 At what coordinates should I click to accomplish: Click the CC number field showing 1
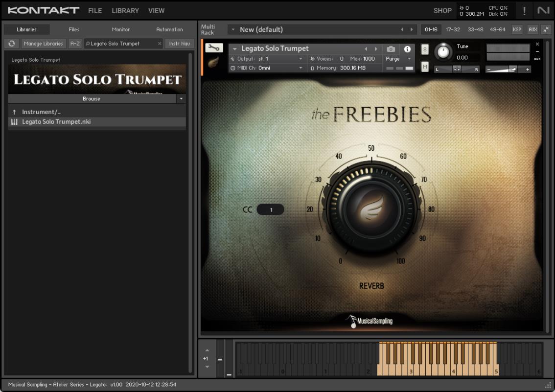pos(271,209)
